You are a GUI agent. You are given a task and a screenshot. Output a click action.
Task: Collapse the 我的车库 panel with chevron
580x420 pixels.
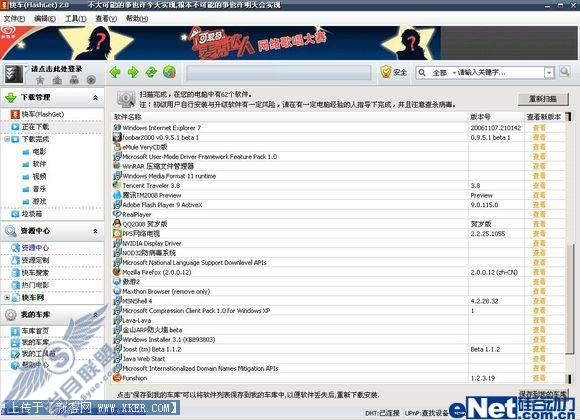95,315
